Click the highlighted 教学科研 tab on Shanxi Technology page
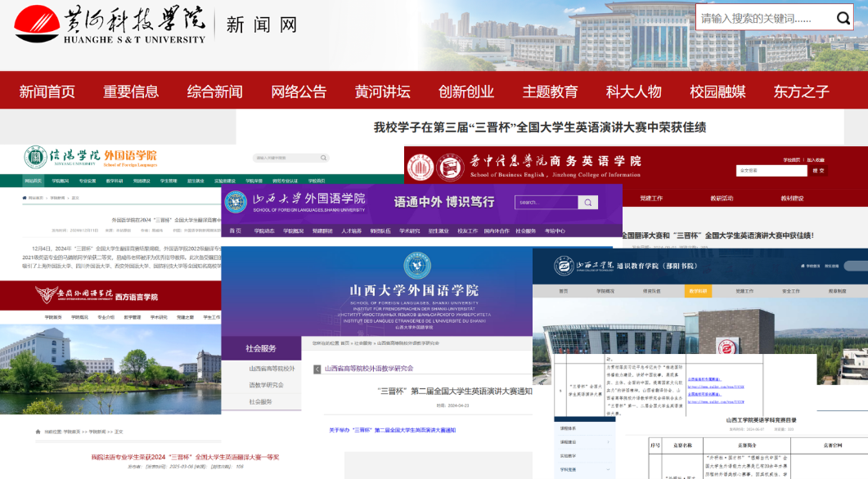The width and height of the screenshot is (868, 479). 698,291
